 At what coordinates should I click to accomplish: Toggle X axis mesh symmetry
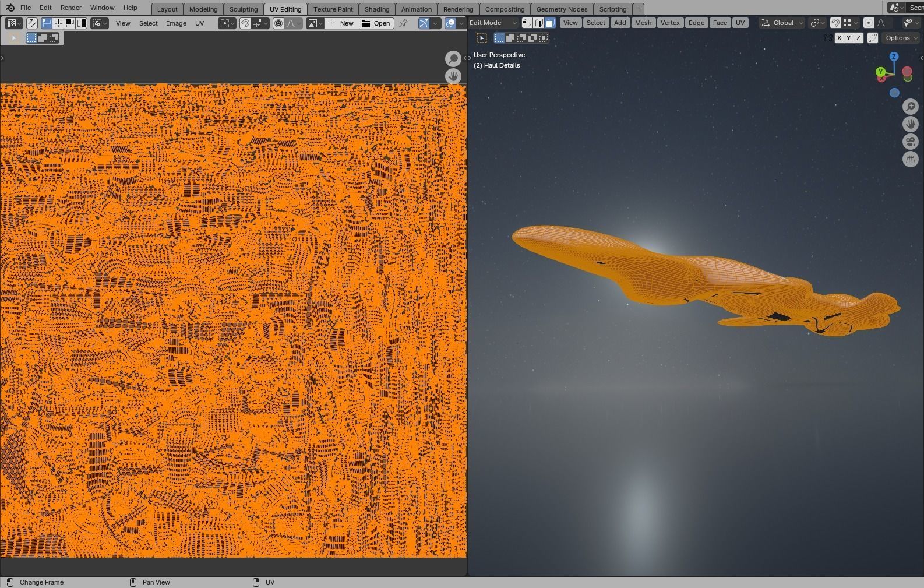(x=839, y=38)
